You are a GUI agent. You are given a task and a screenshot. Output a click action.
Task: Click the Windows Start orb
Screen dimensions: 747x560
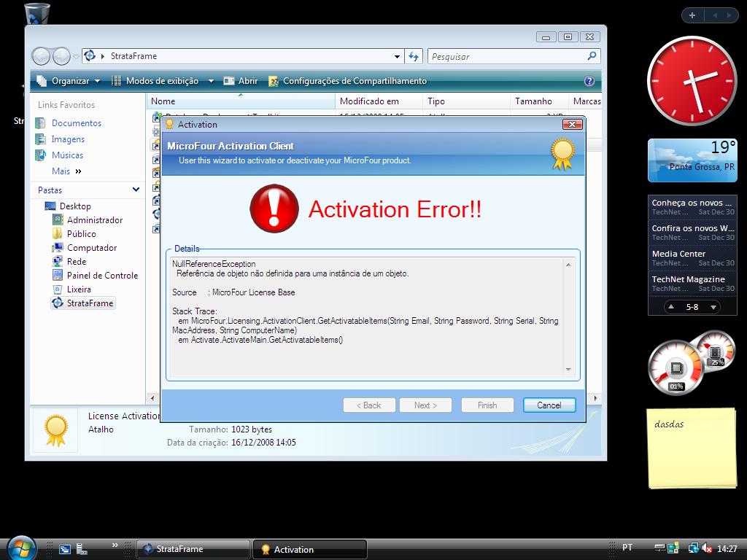click(20, 548)
